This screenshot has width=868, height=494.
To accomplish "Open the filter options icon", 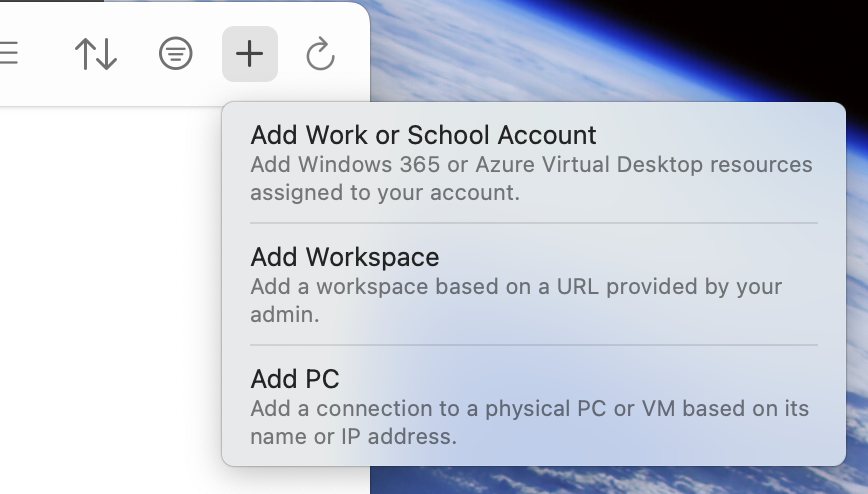I will 175,54.
